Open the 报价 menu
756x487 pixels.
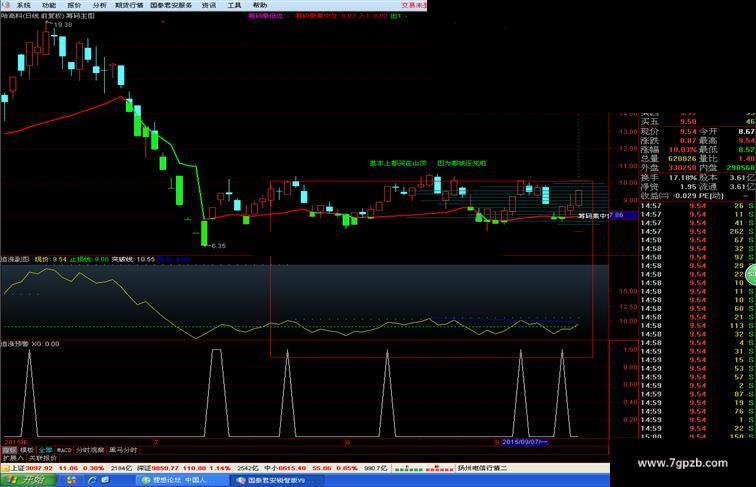click(x=74, y=5)
